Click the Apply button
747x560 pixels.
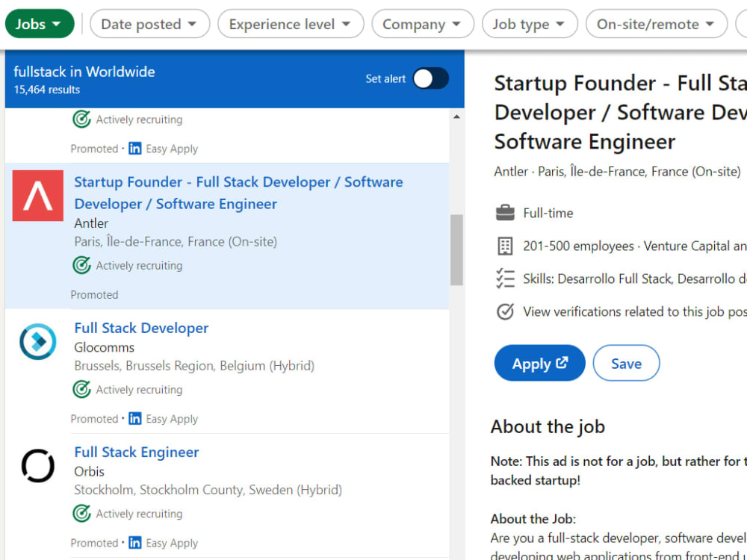pyautogui.click(x=539, y=363)
